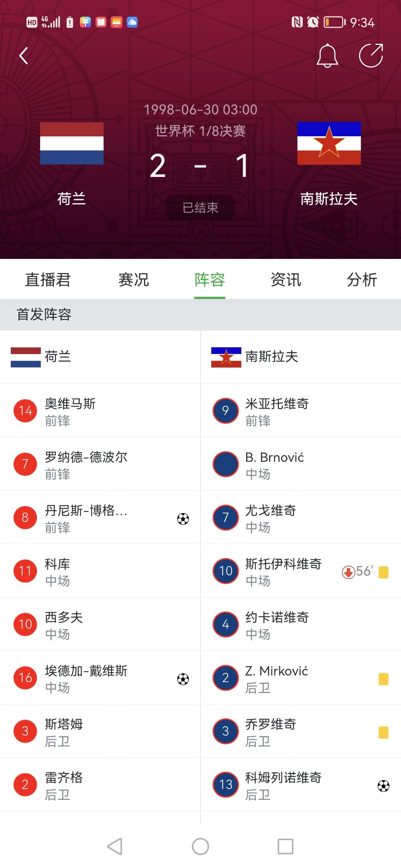The width and height of the screenshot is (401, 868).
Task: Tap Z. Mirković's yellow card icon
Action: coord(383,679)
